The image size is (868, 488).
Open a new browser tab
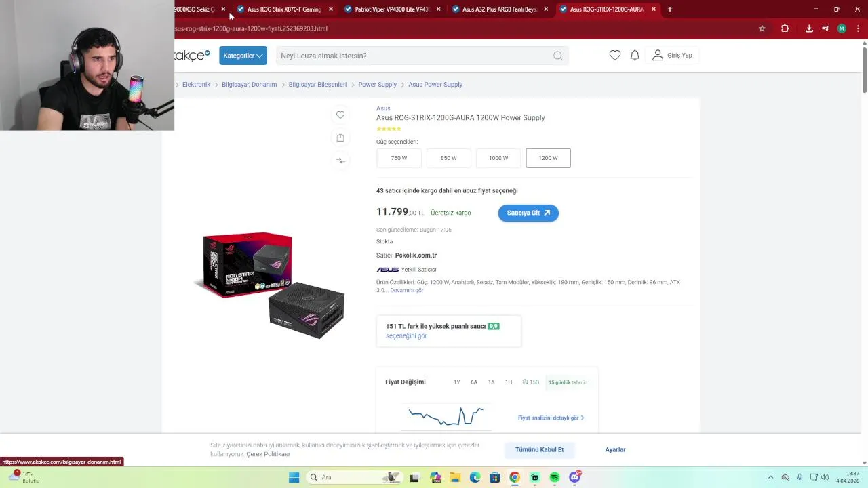point(670,9)
